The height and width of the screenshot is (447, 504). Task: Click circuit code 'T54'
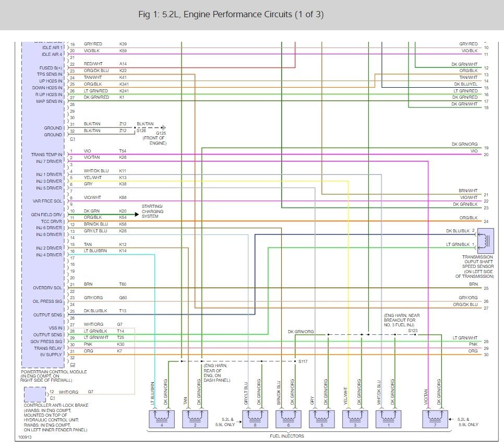tap(123, 151)
